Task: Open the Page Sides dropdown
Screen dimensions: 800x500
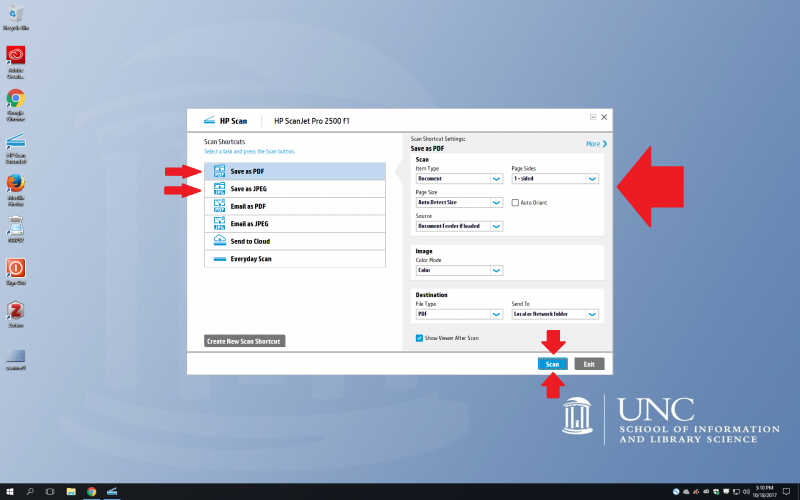Action: coord(555,179)
